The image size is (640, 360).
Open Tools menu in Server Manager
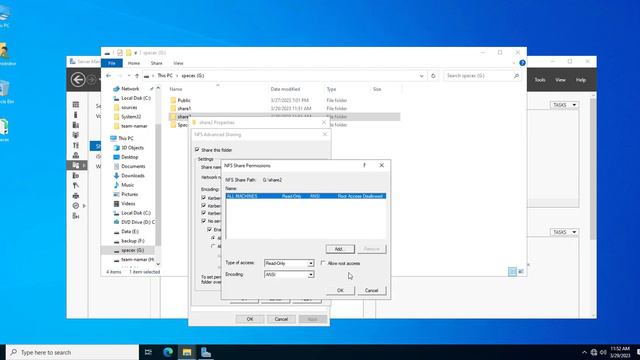pyautogui.click(x=540, y=80)
